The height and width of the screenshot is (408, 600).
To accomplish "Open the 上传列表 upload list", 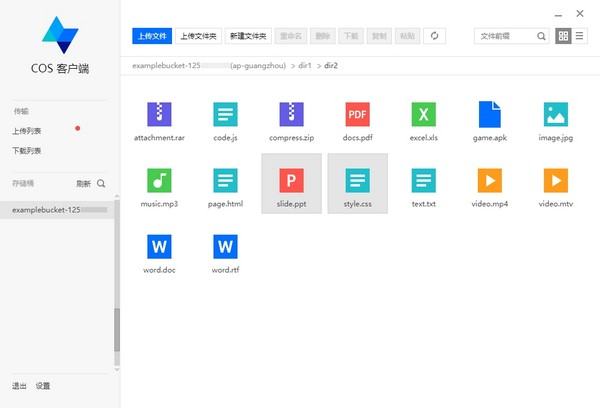I will click(x=28, y=130).
